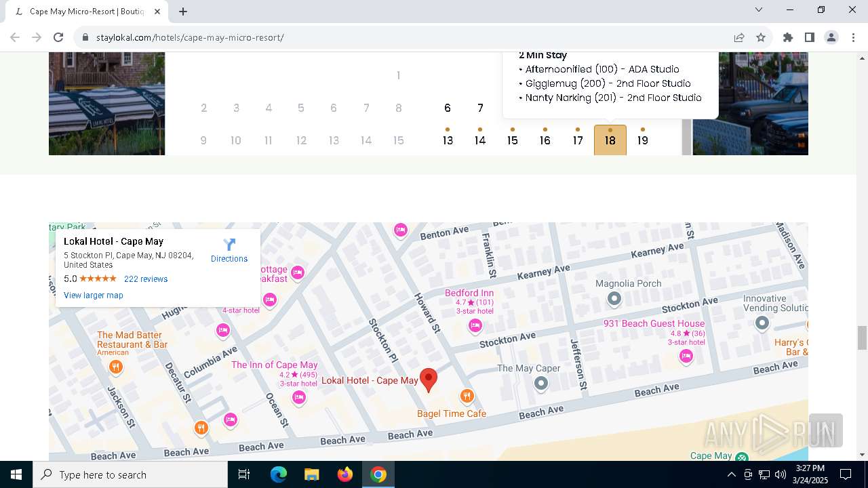Click 'Afternoonified (100) - ADA Studio' text
Image resolution: width=868 pixels, height=488 pixels.
tap(602, 69)
